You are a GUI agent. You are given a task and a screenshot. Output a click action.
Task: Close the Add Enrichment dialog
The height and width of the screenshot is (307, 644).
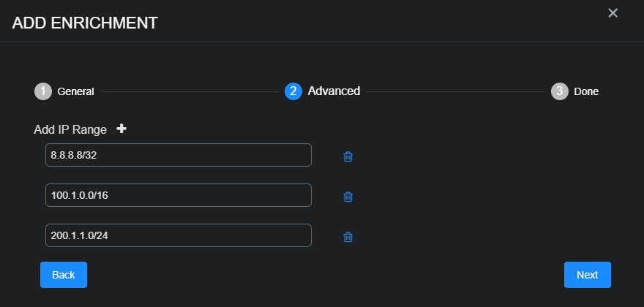point(613,12)
